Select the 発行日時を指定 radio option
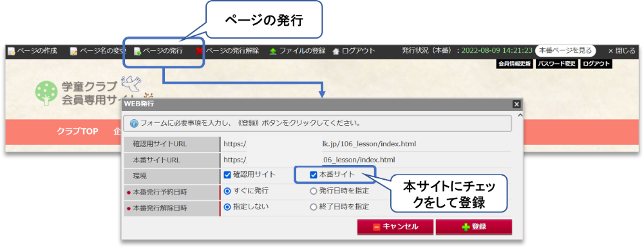 (x=314, y=191)
